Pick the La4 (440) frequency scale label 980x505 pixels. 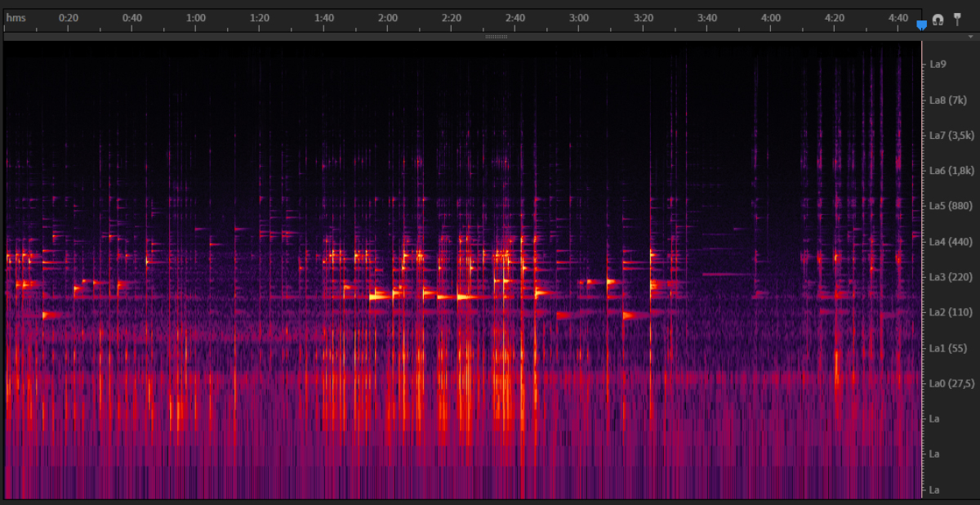(948, 242)
